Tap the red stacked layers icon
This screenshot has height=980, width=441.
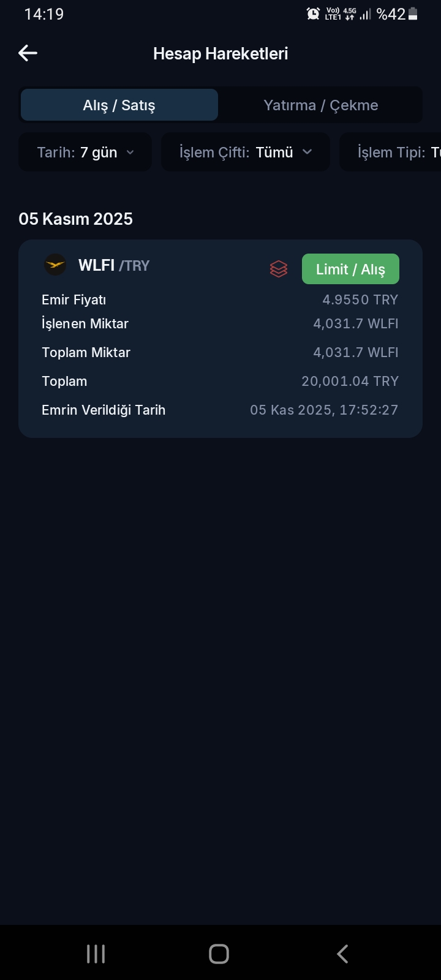pos(279,269)
